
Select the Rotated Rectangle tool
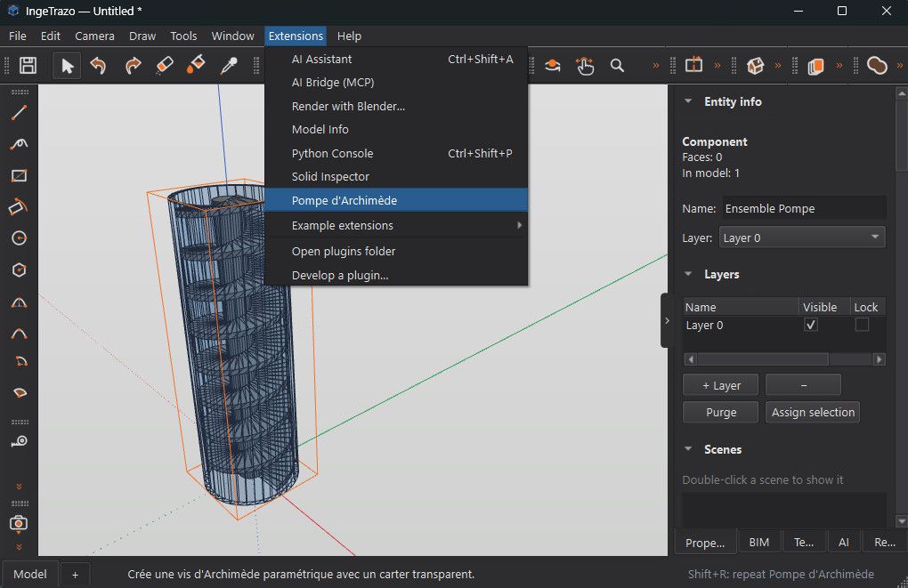[19, 206]
